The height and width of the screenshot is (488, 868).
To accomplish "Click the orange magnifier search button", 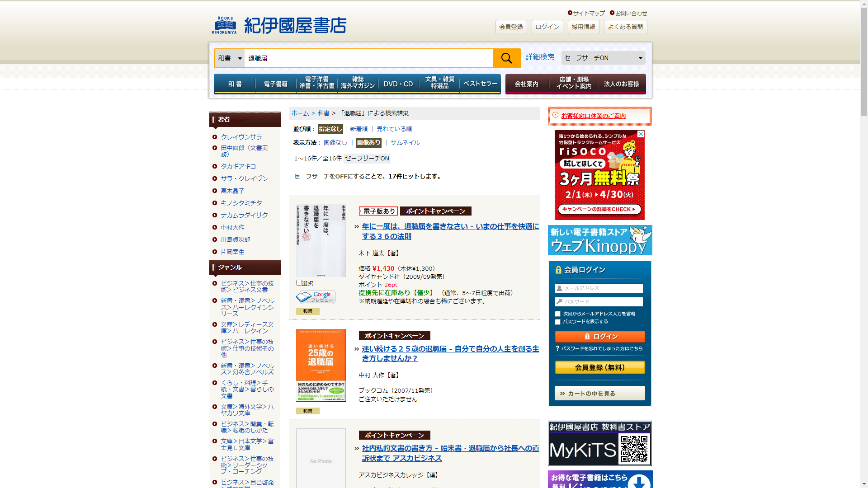I will point(506,58).
